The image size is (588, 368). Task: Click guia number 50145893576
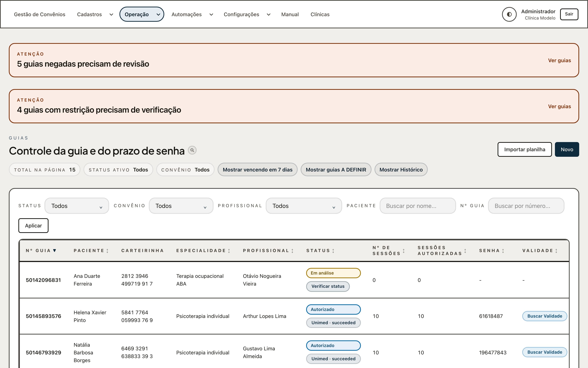point(44,316)
